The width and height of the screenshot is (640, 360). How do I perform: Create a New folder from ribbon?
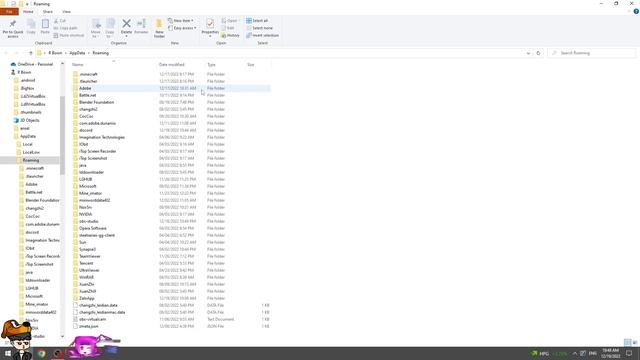[159, 28]
